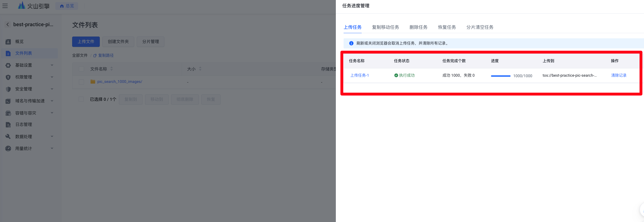Viewport: 644px width, 222px height.
Task: Open the 上传任务-1 task link
Action: coord(360,75)
